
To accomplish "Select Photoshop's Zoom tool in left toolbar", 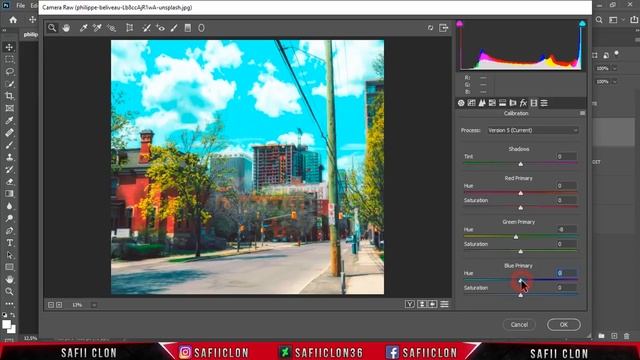I will point(9,291).
